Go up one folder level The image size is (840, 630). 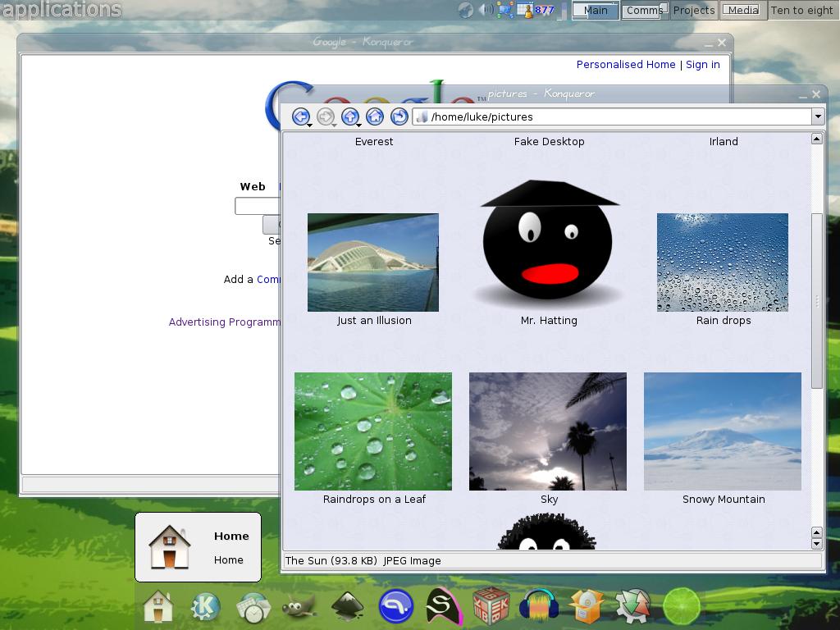point(349,116)
